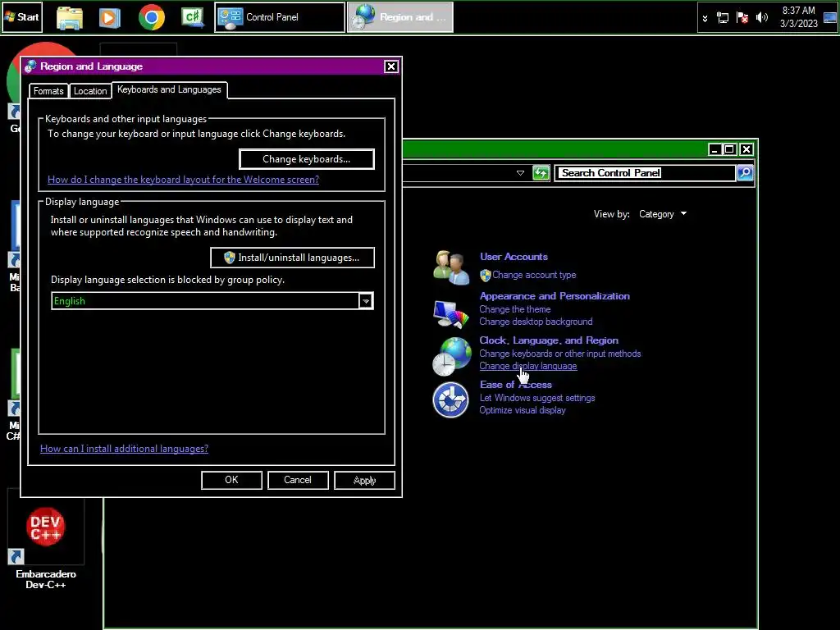The height and width of the screenshot is (630, 840).
Task: Open the User Accounts icon
Action: pyautogui.click(x=450, y=267)
